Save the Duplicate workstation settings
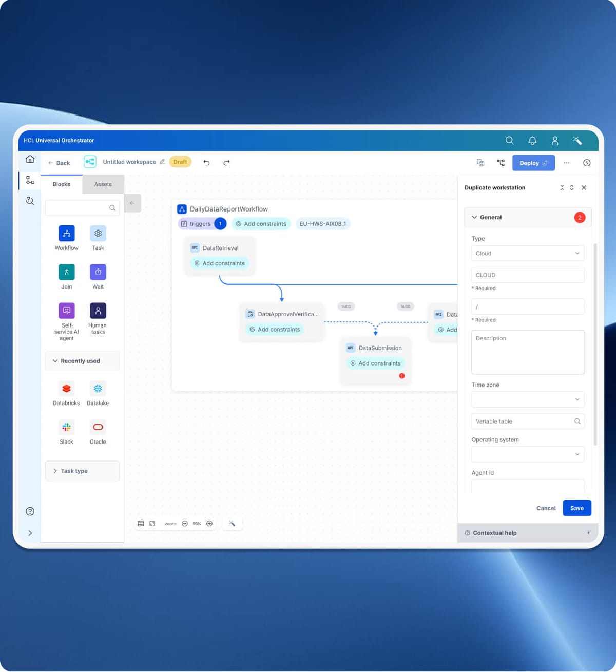Viewport: 616px width, 672px height. 576,508
